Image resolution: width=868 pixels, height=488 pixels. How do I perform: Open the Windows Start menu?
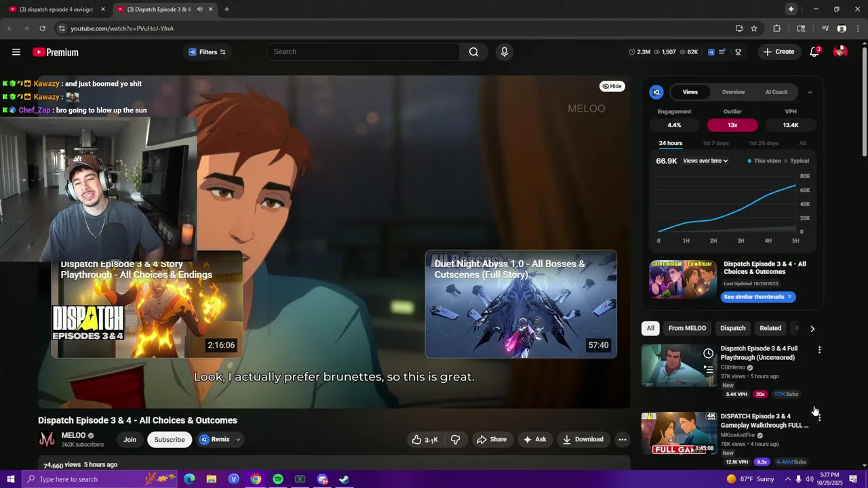(10, 479)
